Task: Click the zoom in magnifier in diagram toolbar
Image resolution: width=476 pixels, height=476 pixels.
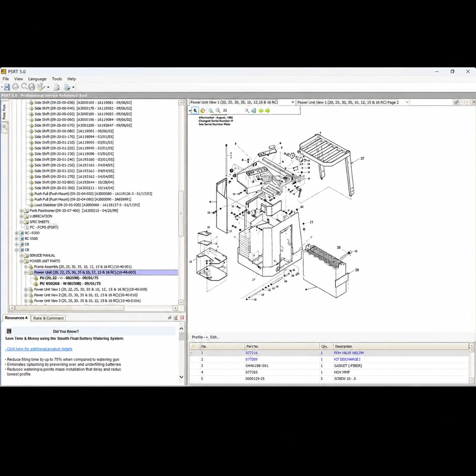Action: point(210,110)
